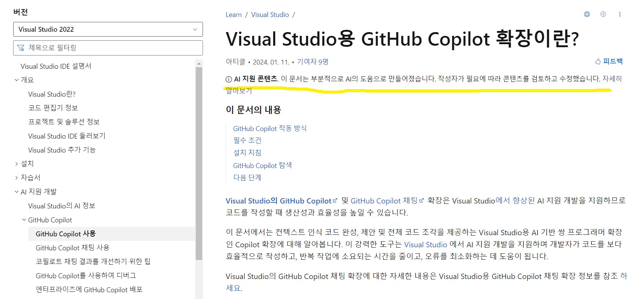Click the 기여자 9명 link
Screen dimensions: 644x299
click(x=313, y=62)
